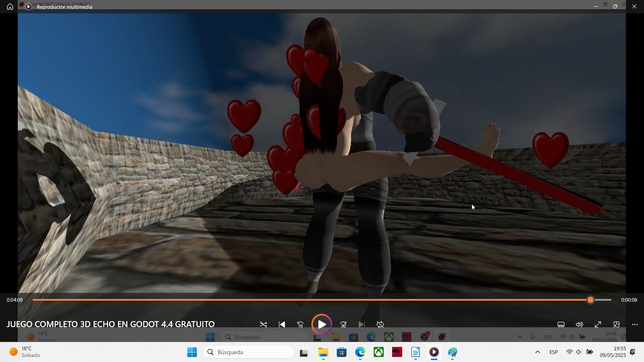Open Wi-Fi network settings
644x362 pixels.
click(x=570, y=352)
